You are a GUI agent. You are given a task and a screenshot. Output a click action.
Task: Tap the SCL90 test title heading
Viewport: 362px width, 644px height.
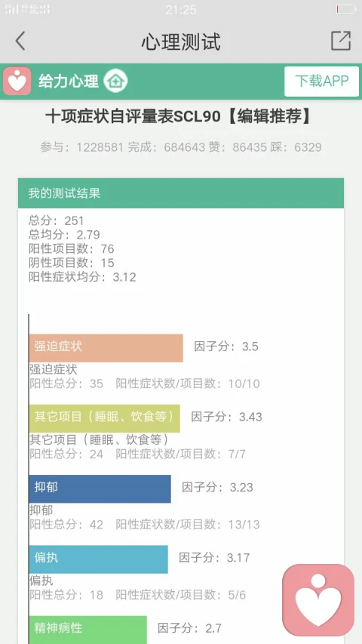(178, 118)
